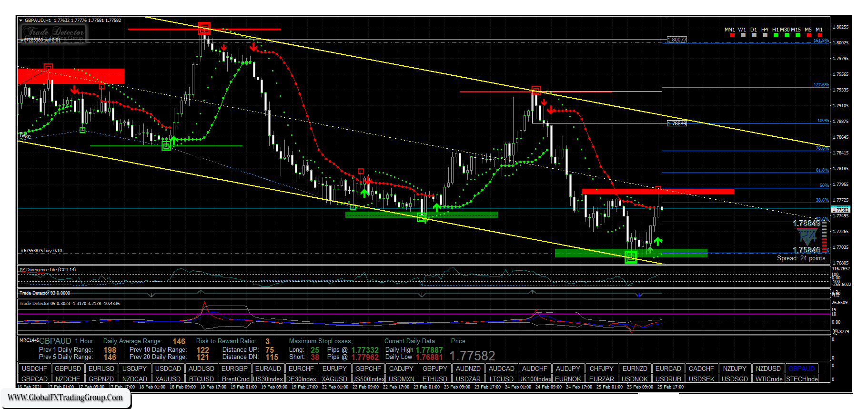The height and width of the screenshot is (409, 868).
Task: Open the GlobalFXTradingGroup.Com website link
Action: point(65,398)
